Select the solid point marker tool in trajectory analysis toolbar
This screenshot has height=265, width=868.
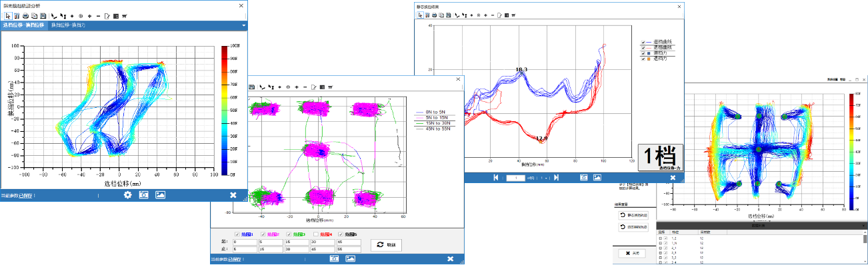point(72,16)
